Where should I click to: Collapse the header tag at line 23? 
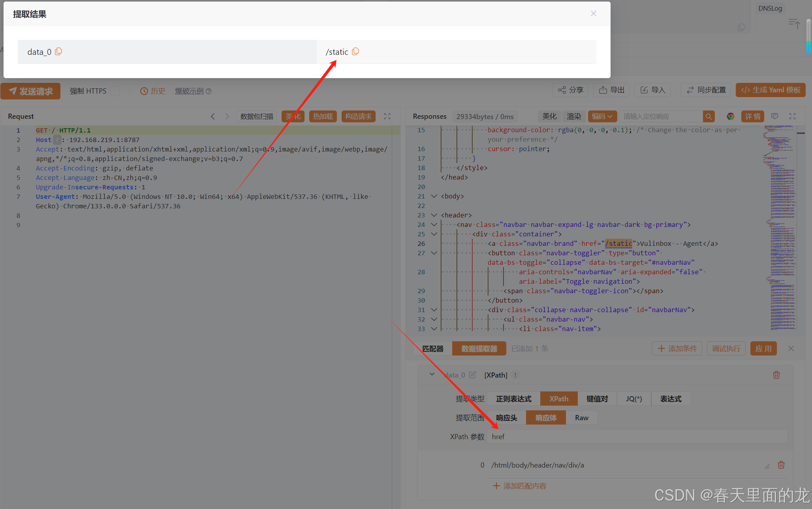click(434, 215)
